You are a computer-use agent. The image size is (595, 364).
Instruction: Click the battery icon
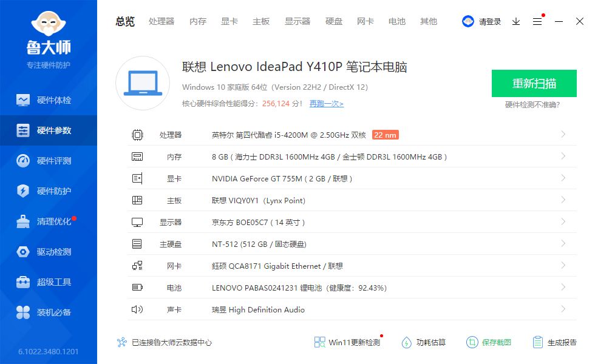[x=137, y=288]
